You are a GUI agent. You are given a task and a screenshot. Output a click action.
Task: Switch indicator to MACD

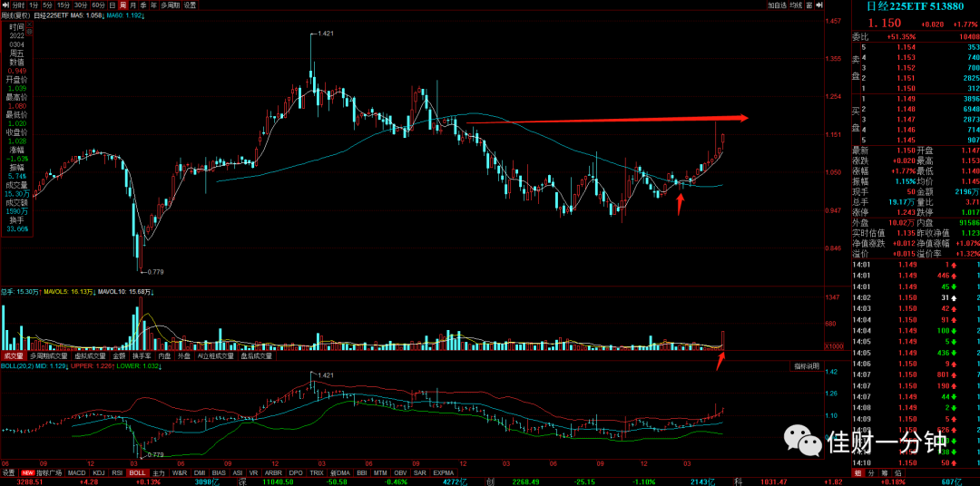77,473
